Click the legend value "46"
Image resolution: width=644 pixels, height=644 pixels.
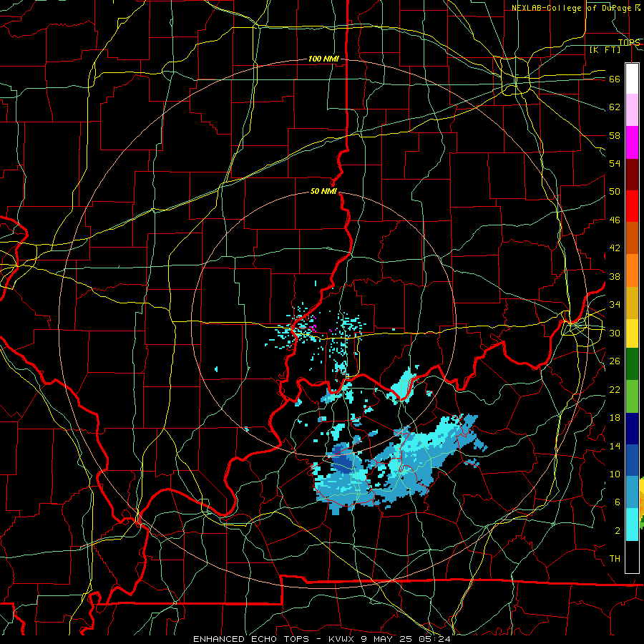615,220
